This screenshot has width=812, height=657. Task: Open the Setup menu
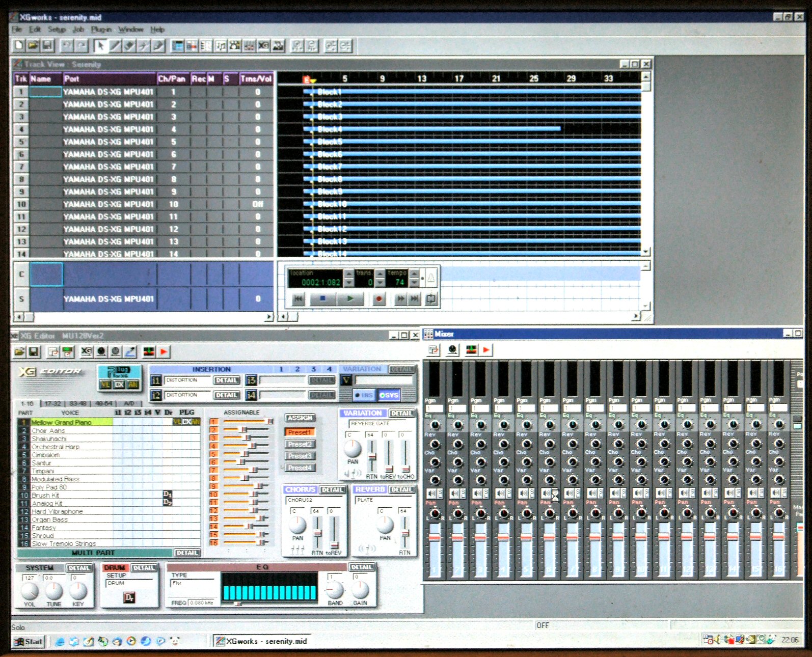pos(57,30)
